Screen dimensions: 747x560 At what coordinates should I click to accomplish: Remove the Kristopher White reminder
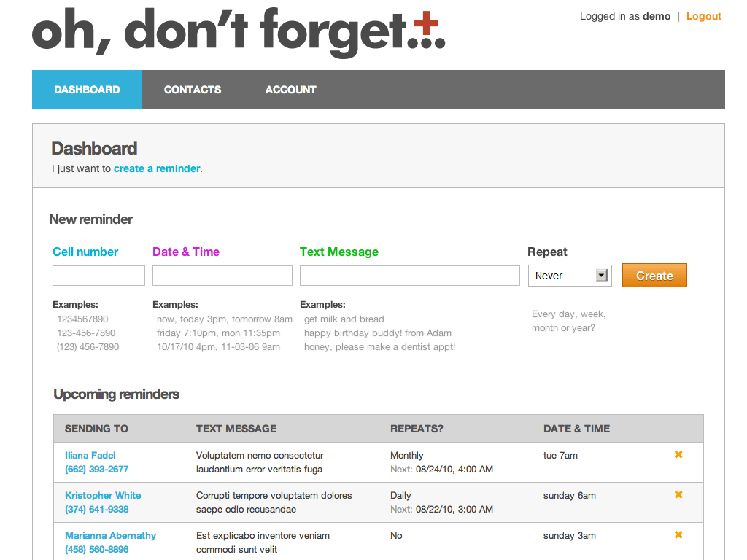click(678, 495)
